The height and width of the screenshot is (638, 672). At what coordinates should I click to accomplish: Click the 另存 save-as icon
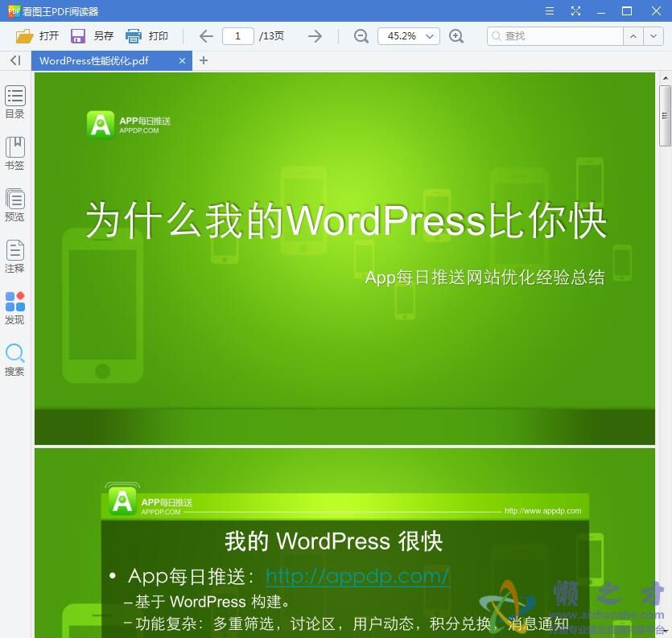[x=77, y=35]
